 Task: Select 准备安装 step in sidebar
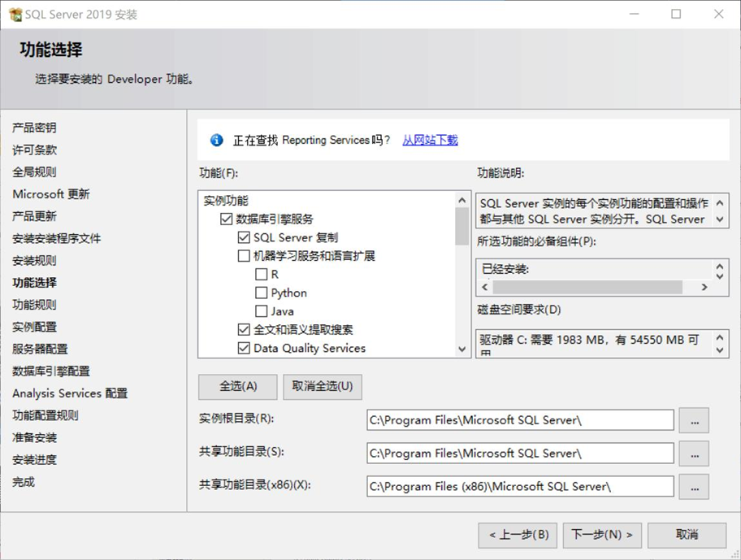tap(34, 437)
